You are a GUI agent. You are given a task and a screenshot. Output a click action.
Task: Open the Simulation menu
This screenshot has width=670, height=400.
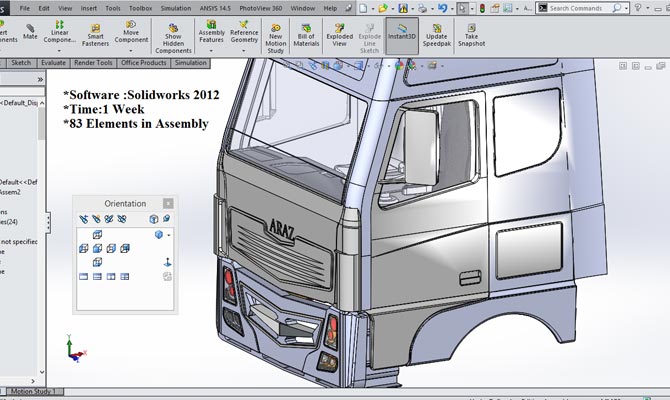tap(176, 8)
